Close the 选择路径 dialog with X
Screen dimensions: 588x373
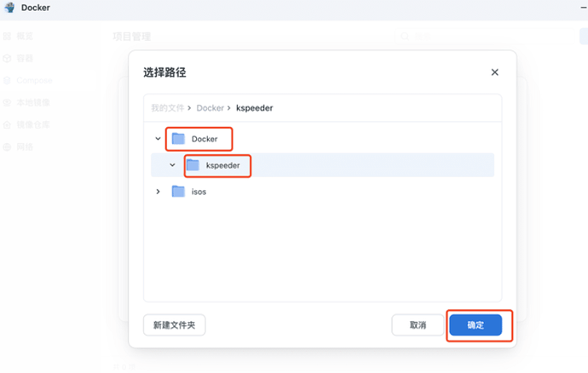click(494, 72)
